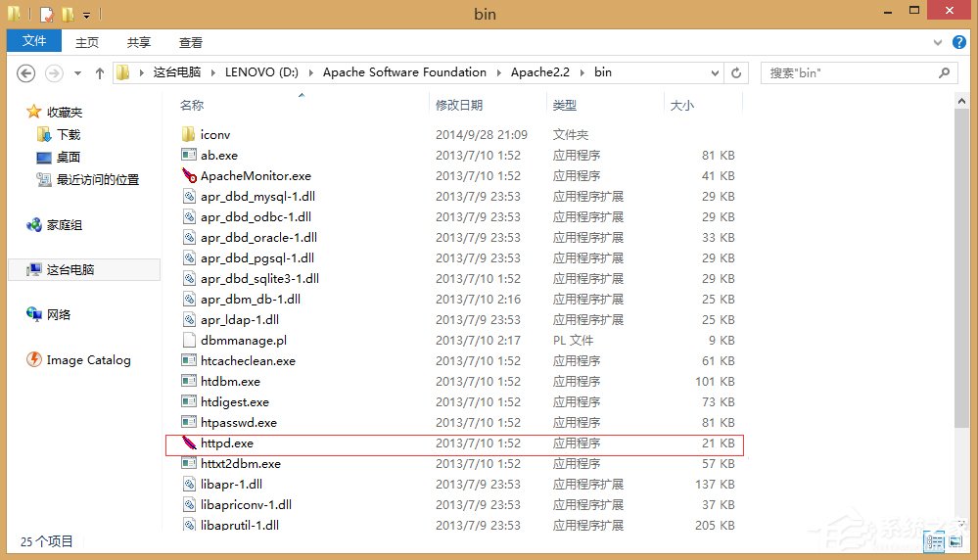This screenshot has width=978, height=560.
Task: Select the ApacheMonitor.exe feather icon
Action: tap(189, 175)
